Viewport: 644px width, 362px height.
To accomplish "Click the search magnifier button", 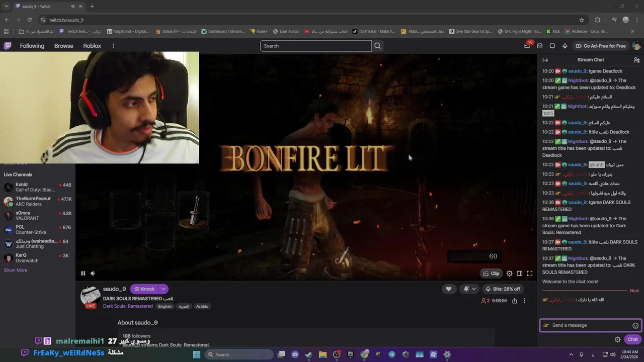I will click(377, 46).
